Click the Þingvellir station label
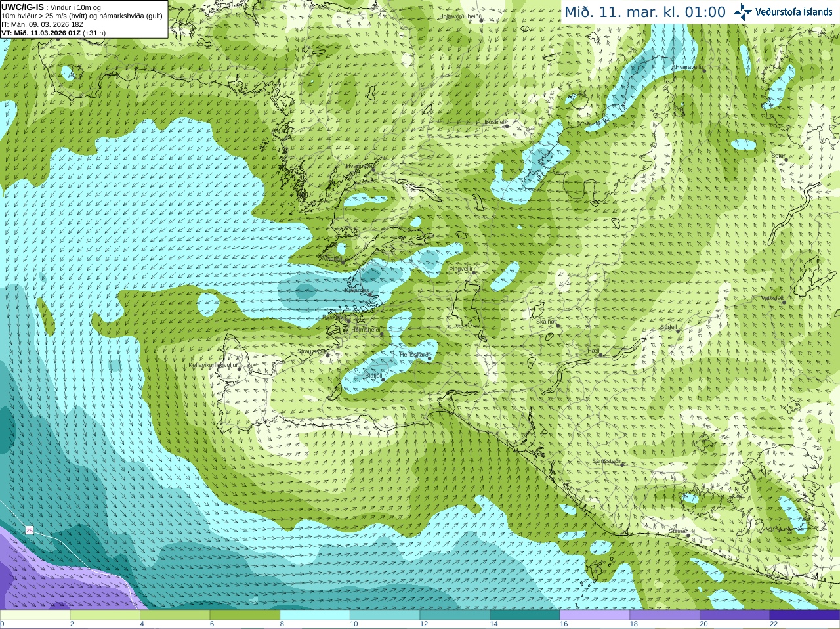Image resolution: width=840 pixels, height=629 pixels. 461,269
